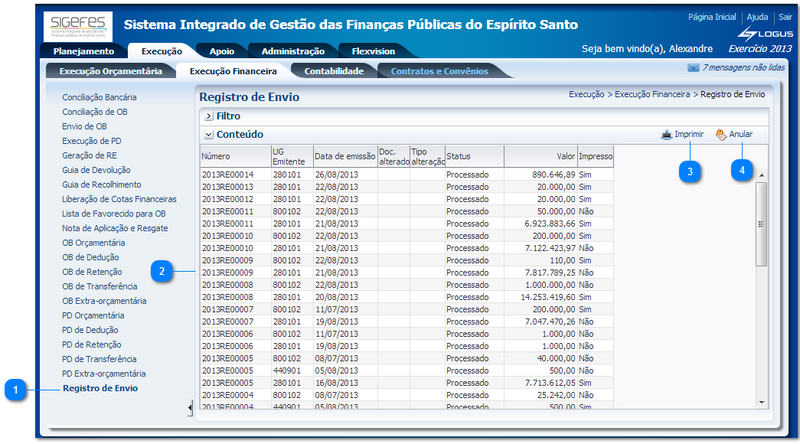Open Conciliação de OB menu item
The height and width of the screenshot is (444, 800).
click(x=95, y=112)
